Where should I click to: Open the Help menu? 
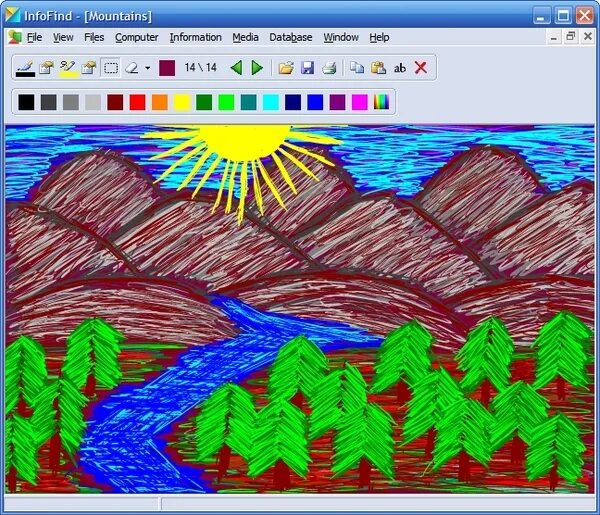(379, 37)
